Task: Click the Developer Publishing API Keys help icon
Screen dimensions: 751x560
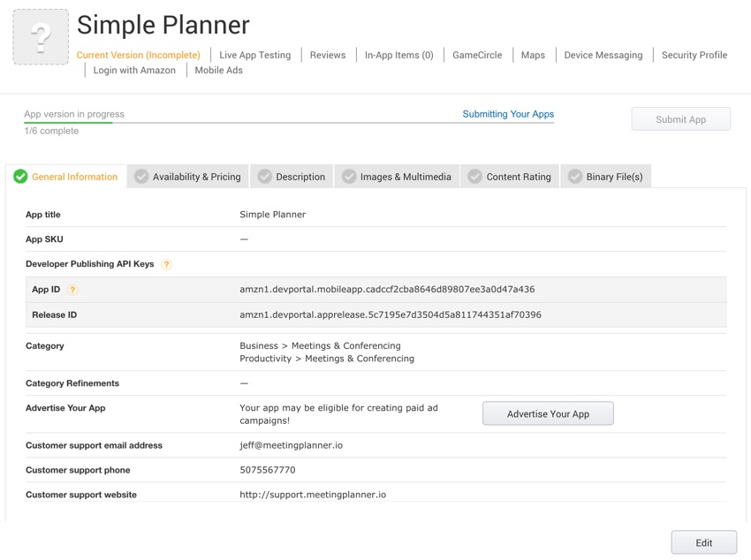Action: [x=166, y=264]
